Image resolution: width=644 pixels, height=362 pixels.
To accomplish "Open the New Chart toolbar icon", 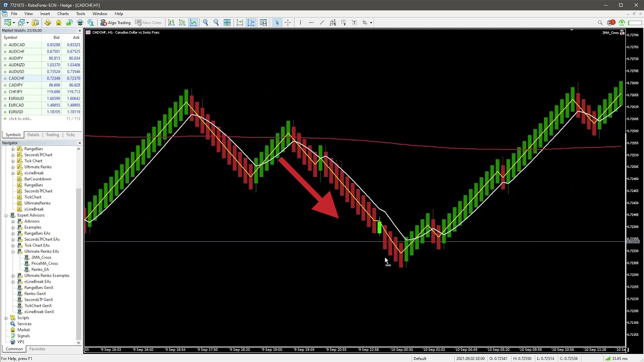I will click(7, 23).
